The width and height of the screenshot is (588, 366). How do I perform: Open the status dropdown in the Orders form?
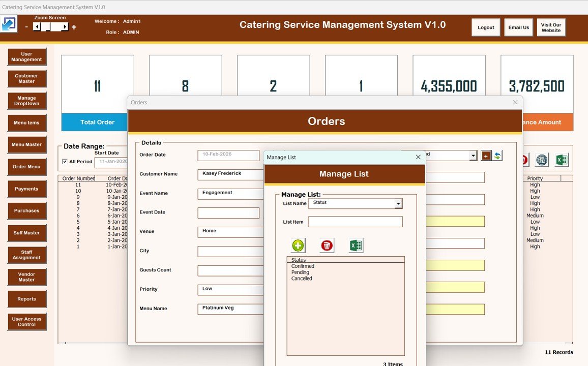(473, 156)
